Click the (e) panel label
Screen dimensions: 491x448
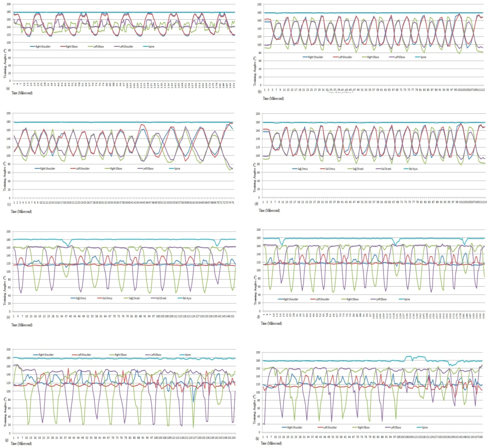click(8, 317)
